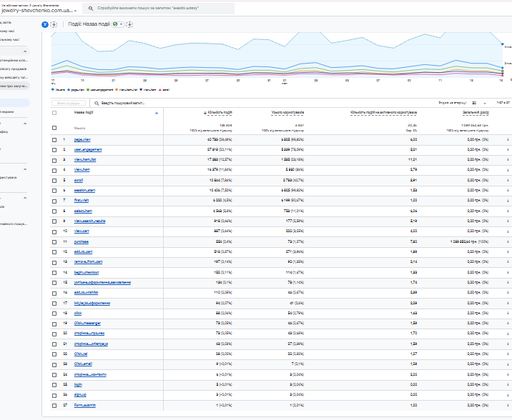The width and height of the screenshot is (512, 420).
Task: Open the select_item event link
Action: click(x=83, y=211)
